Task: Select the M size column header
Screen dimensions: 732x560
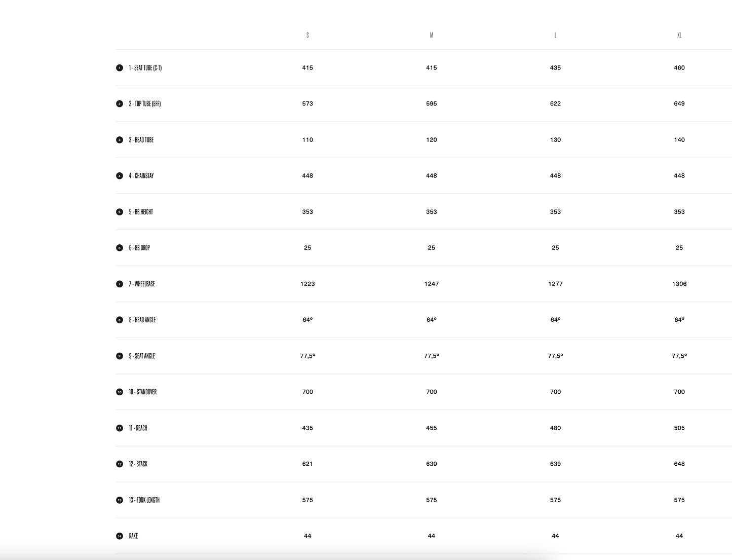Action: tap(432, 35)
